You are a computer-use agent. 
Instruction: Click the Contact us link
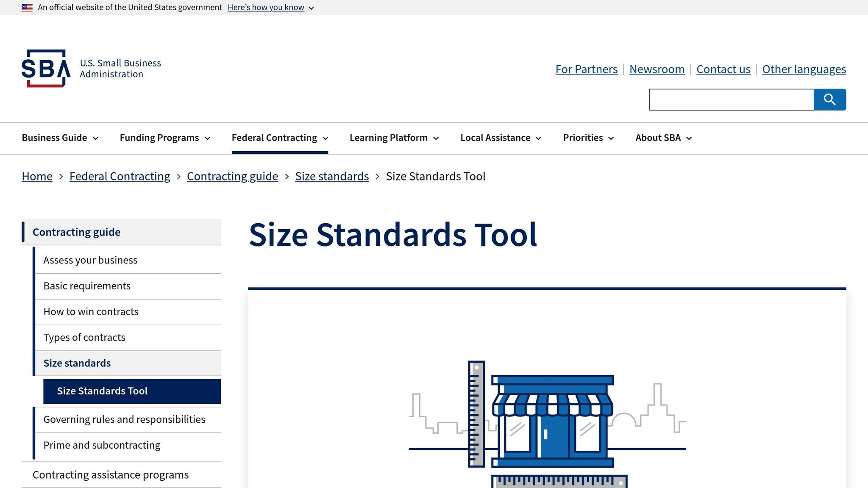click(723, 69)
